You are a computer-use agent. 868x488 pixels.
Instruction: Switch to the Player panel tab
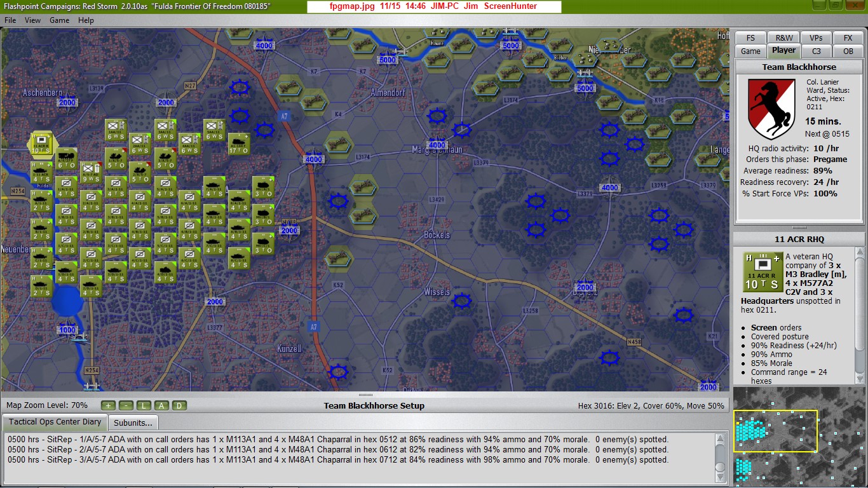pyautogui.click(x=783, y=51)
